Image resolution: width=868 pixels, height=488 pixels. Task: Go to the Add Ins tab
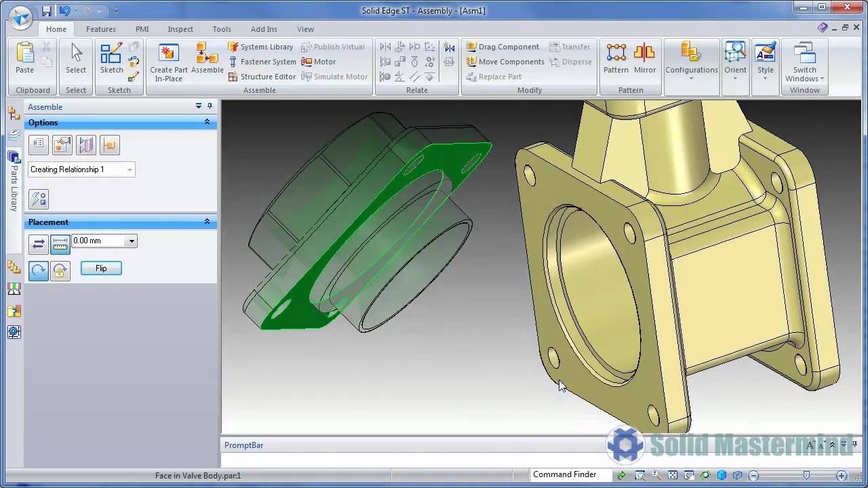tap(264, 29)
